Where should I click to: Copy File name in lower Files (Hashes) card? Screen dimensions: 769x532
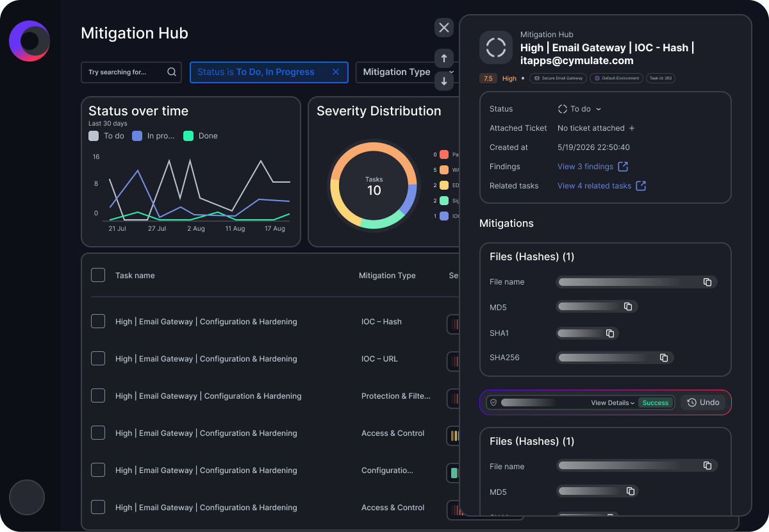tap(707, 466)
